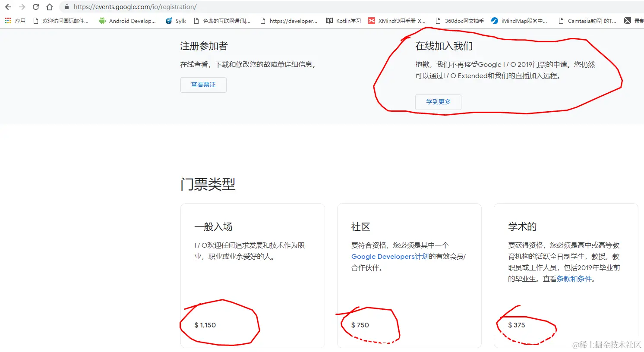Viewport: 644px width, 352px height.
Task: Click the 学到更多 button
Action: 438,102
